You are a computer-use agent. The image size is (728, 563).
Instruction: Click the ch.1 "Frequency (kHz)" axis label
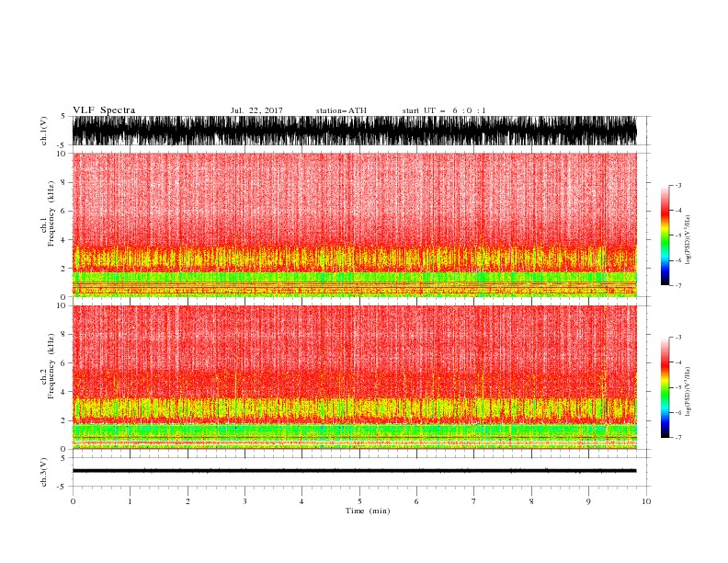[51, 214]
